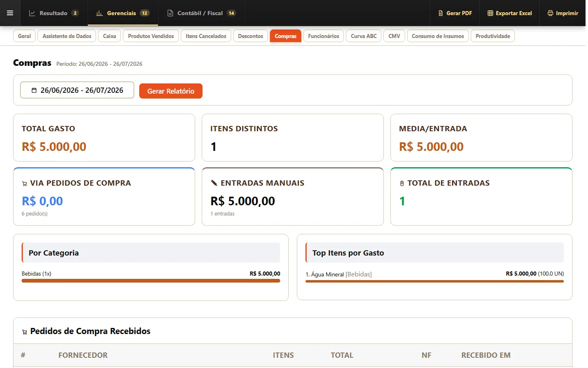Open Produtos Vendidos report tab

[x=151, y=36]
